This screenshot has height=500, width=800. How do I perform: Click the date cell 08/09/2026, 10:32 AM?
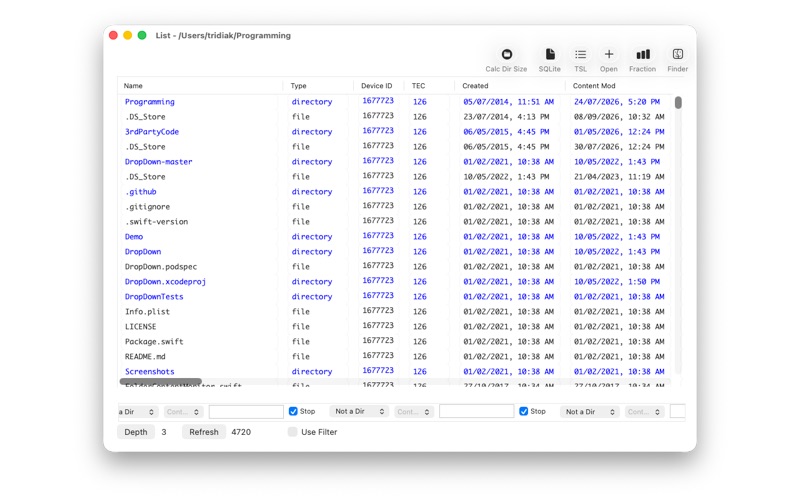619,117
